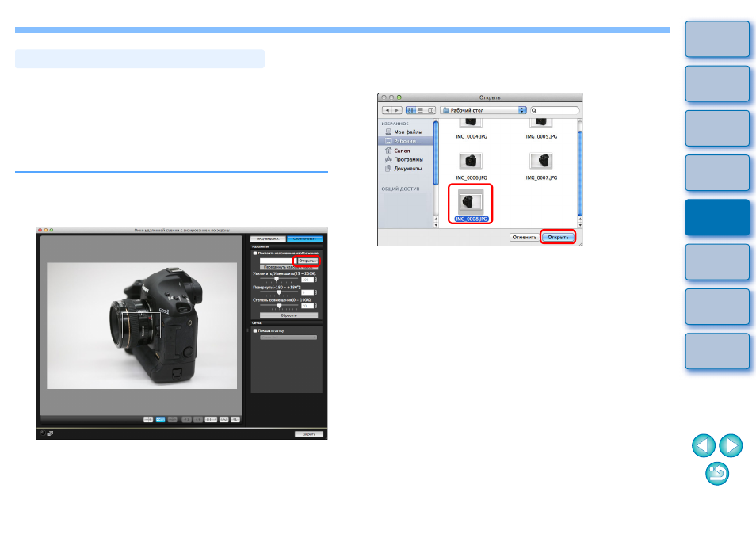
Task: Click the file list vertical scrollbar
Action: click(580, 174)
